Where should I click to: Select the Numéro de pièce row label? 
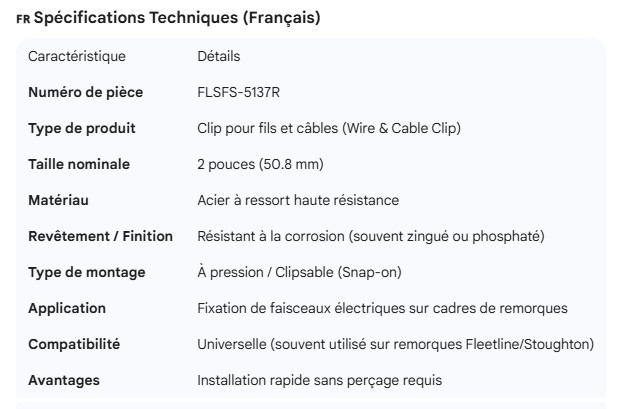click(86, 92)
